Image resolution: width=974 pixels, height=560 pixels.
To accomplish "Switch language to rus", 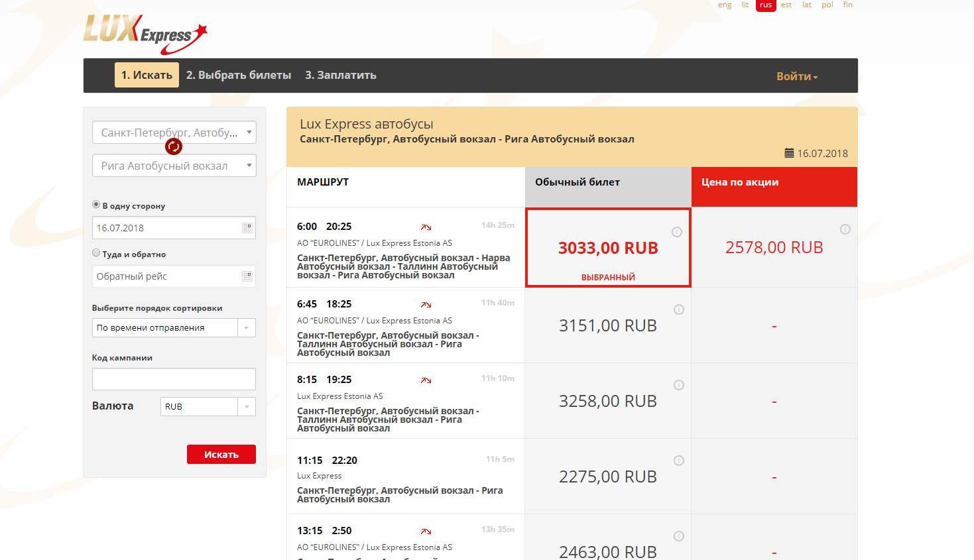I will pyautogui.click(x=766, y=5).
